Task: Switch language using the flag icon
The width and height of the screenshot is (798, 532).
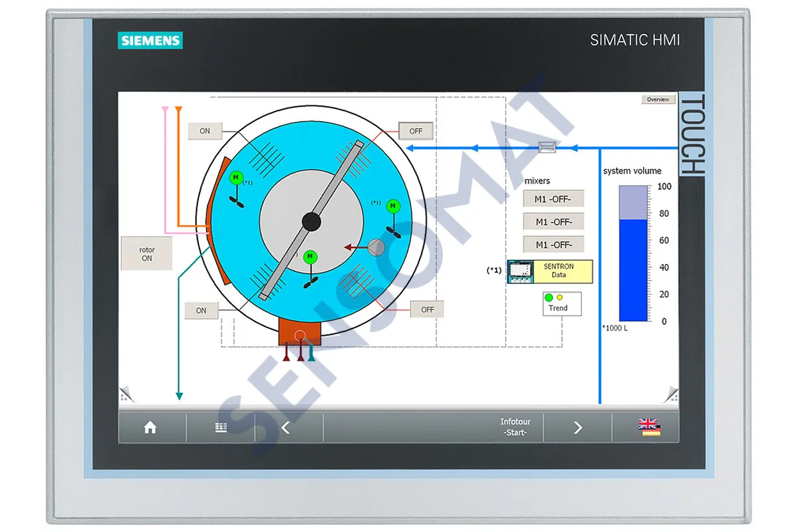Action: (x=648, y=428)
